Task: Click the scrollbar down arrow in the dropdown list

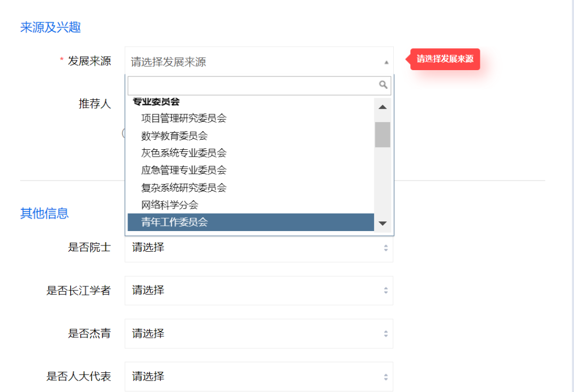Action: click(x=382, y=223)
